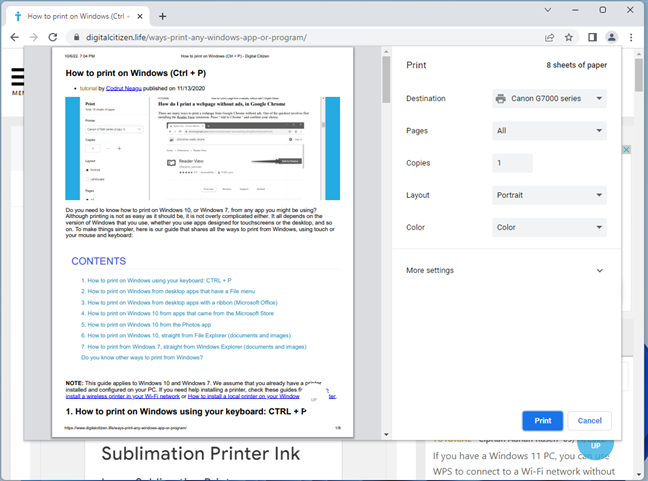Viewport: 648px width, 481px height.
Task: Click the Codrut Neagu author link in preview
Action: pyautogui.click(x=124, y=88)
